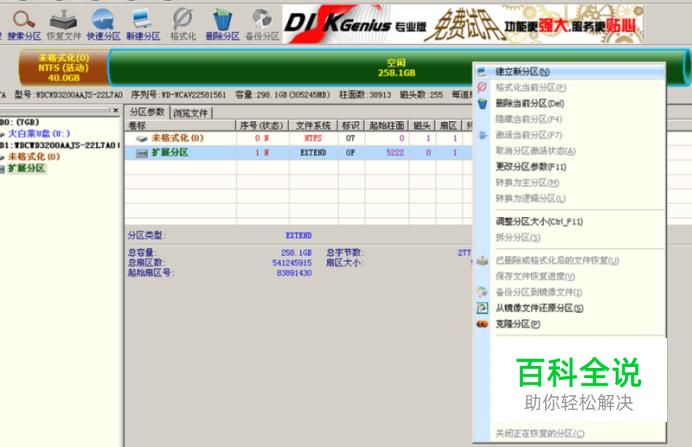Click the 扇区 column header
Viewport: 692px width, 447px height.
[x=448, y=126]
